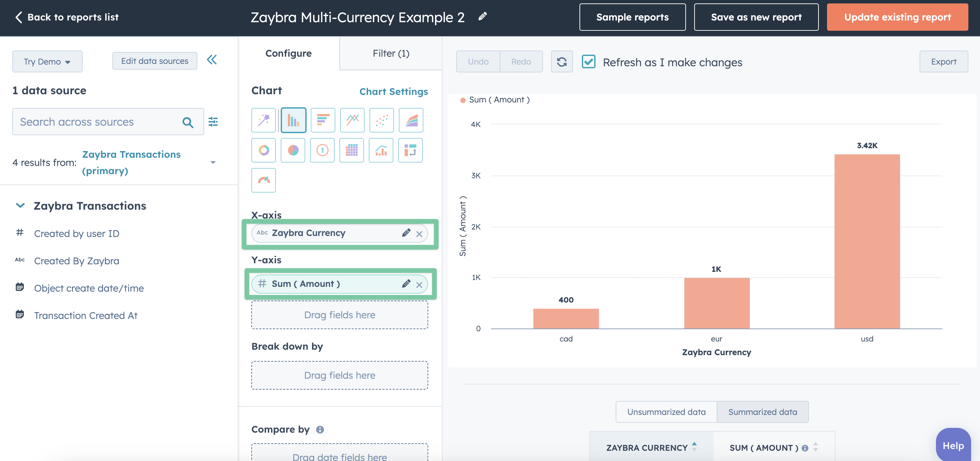Remove Sum ( Amount ) from Y-axis

(419, 285)
